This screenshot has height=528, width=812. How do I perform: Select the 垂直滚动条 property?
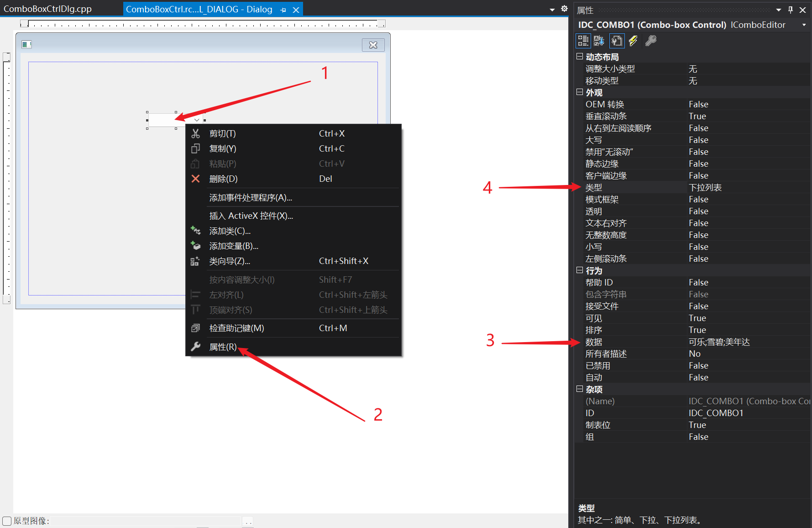click(692, 116)
